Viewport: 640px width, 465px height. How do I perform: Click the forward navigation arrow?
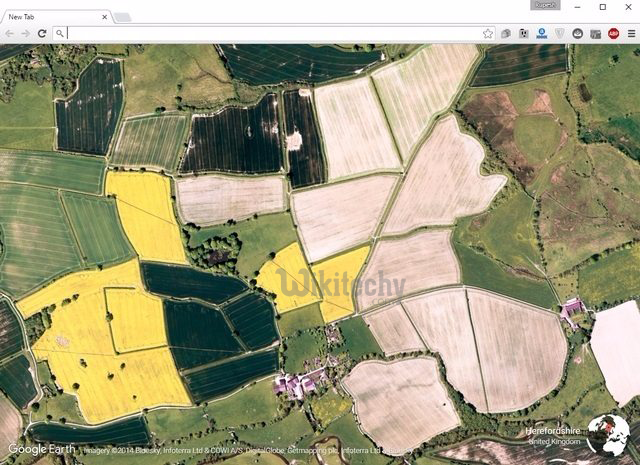pos(26,33)
